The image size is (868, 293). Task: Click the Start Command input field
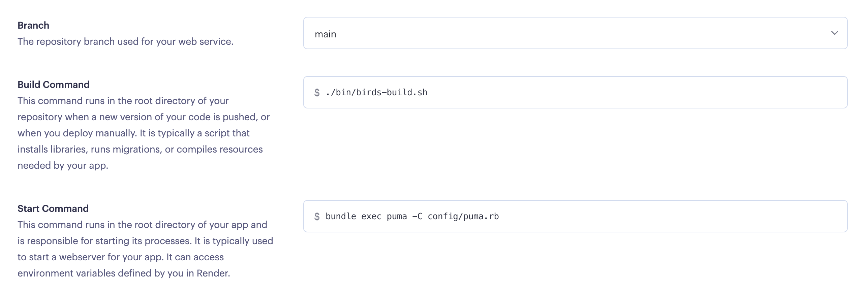[x=573, y=216]
